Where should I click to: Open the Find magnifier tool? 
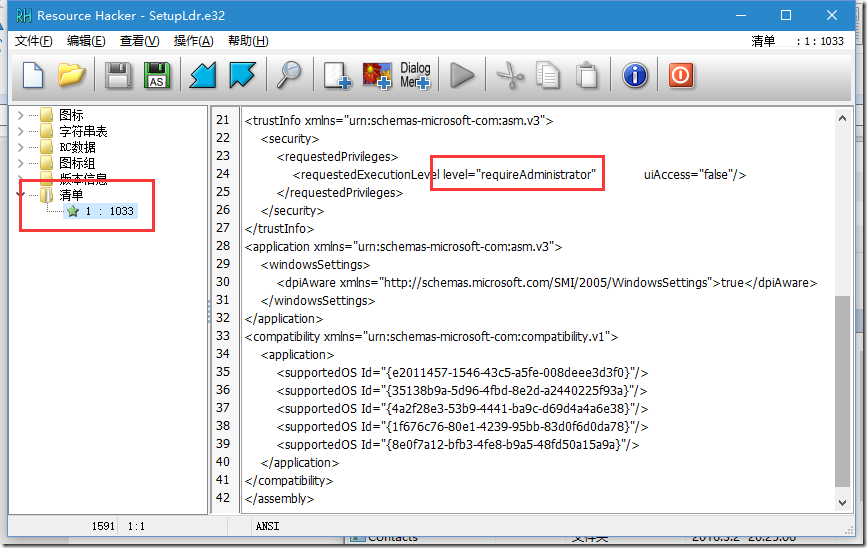[289, 75]
